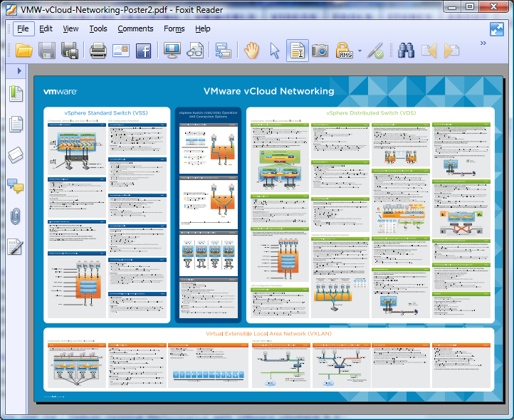Click the switch windows toolbar icon
Viewport: 514px width, 420px height.
(x=224, y=51)
